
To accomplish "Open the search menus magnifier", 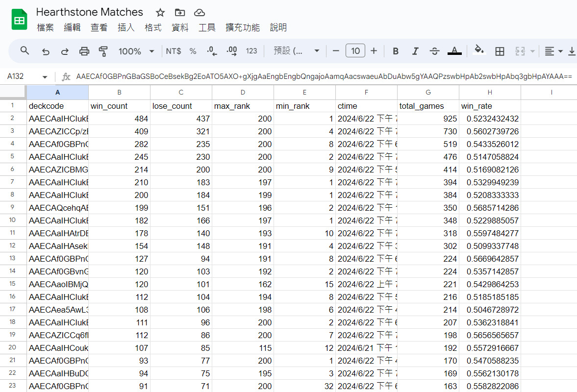I will pyautogui.click(x=25, y=51).
